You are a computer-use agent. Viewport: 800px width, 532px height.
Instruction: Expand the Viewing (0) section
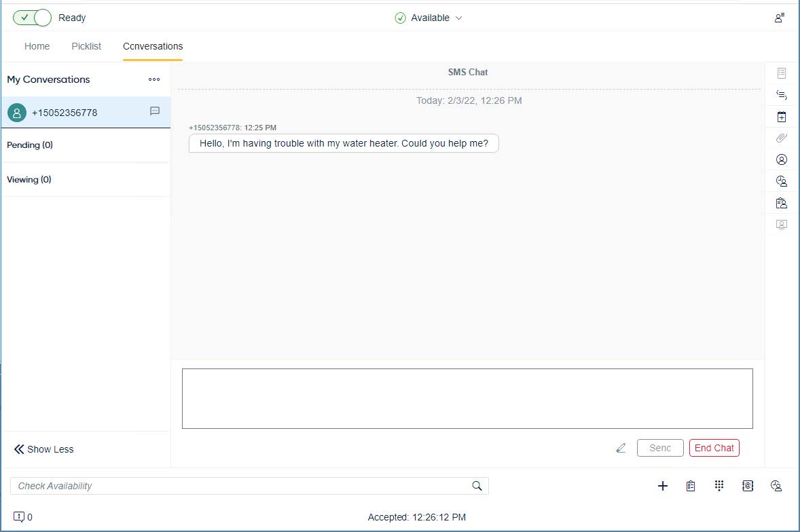pos(29,180)
